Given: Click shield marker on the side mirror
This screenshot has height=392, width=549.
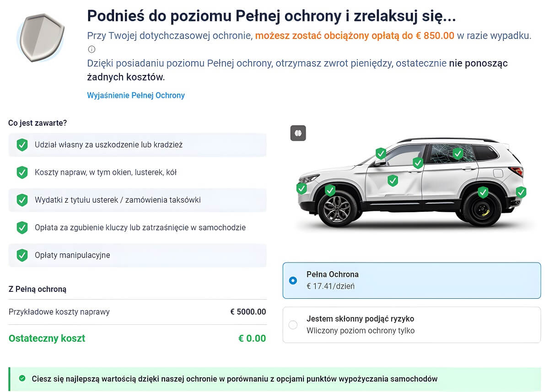Looking at the screenshot, I should click(381, 153).
